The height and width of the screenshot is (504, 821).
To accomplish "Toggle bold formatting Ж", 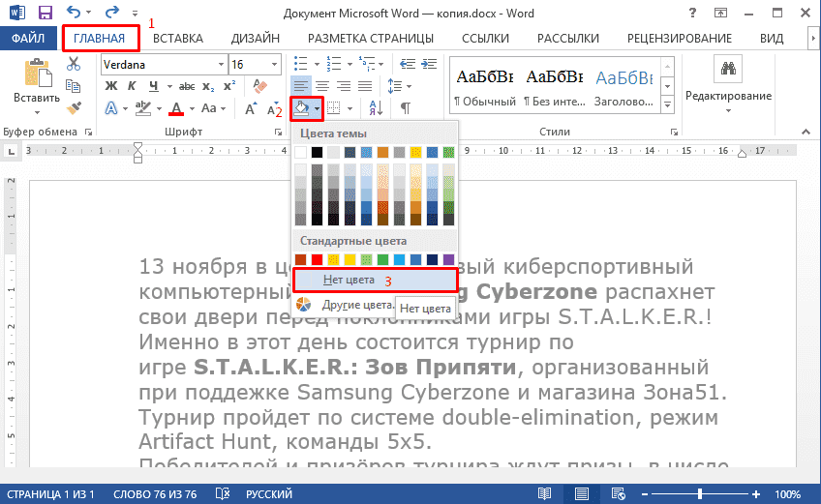I will [x=111, y=86].
